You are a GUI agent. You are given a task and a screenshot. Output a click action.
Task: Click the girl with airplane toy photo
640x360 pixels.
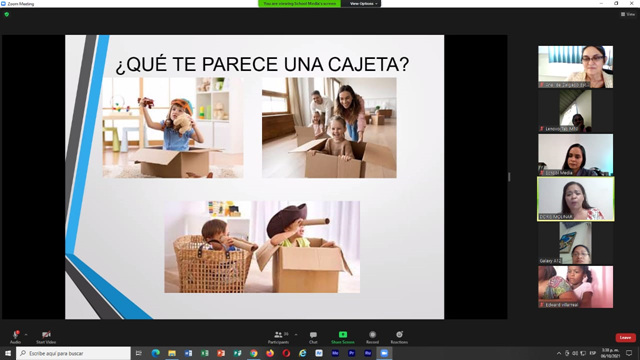click(x=173, y=128)
